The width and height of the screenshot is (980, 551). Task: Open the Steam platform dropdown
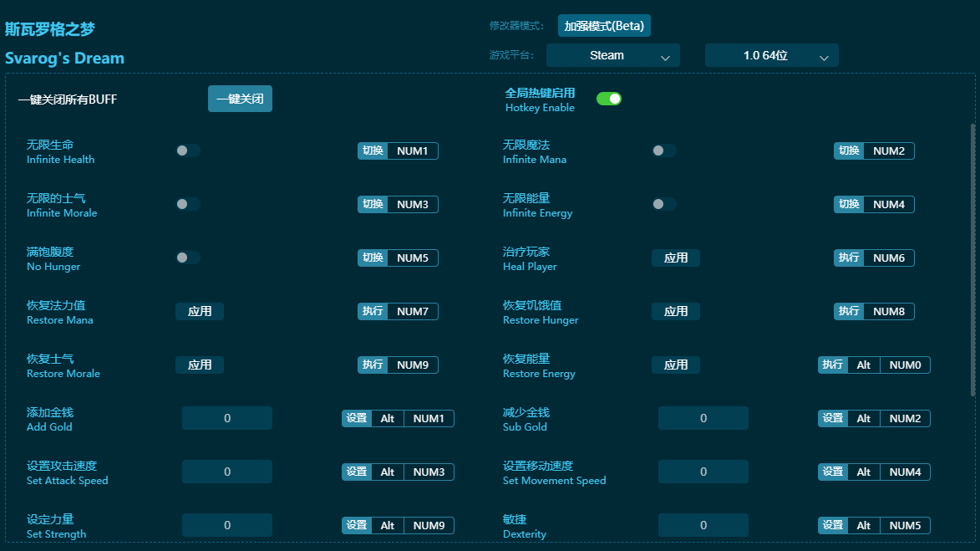[612, 55]
